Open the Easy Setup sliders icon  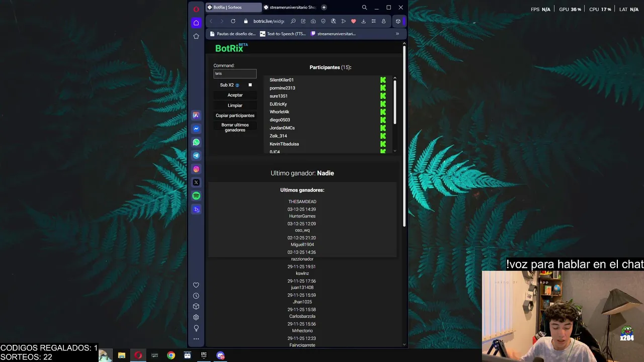point(373,21)
